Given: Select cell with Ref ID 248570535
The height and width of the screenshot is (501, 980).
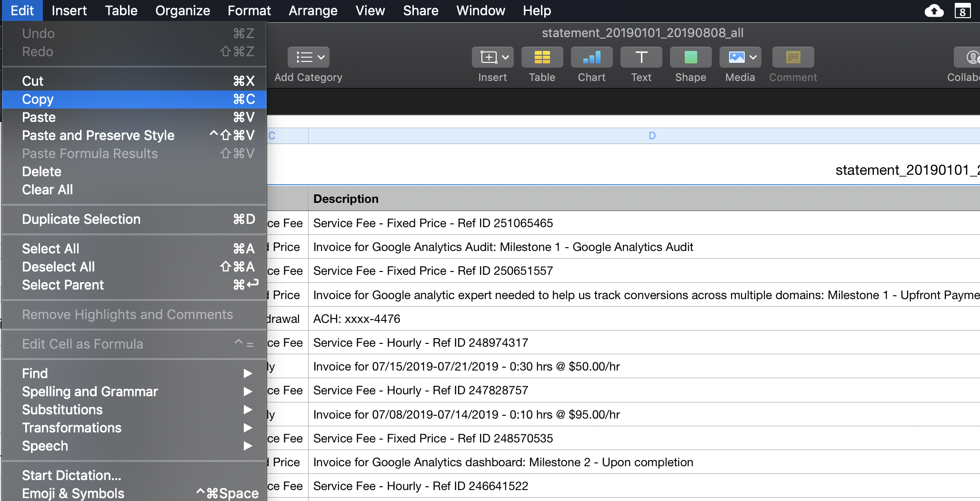Looking at the screenshot, I should (644, 438).
